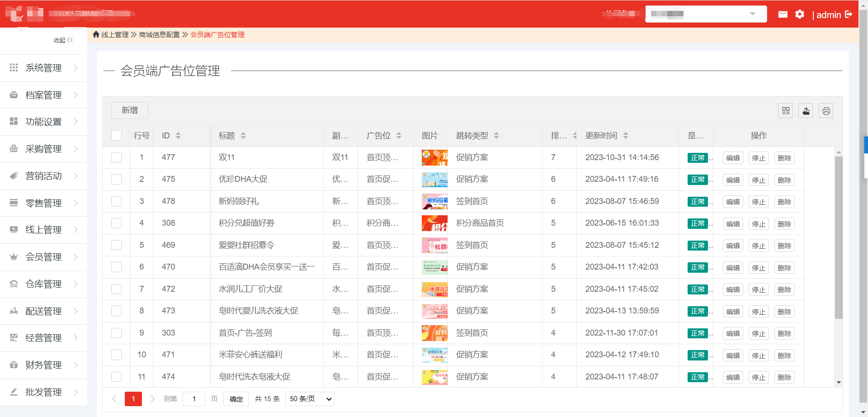The width and height of the screenshot is (868, 417).
Task: Open the column filter grid icon
Action: tap(786, 111)
